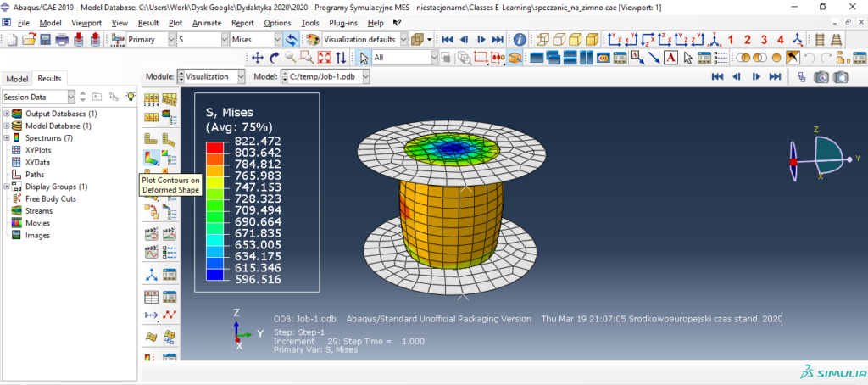Click the dark blue legend swatch at 596.516
The width and height of the screenshot is (868, 385).
[x=214, y=274]
